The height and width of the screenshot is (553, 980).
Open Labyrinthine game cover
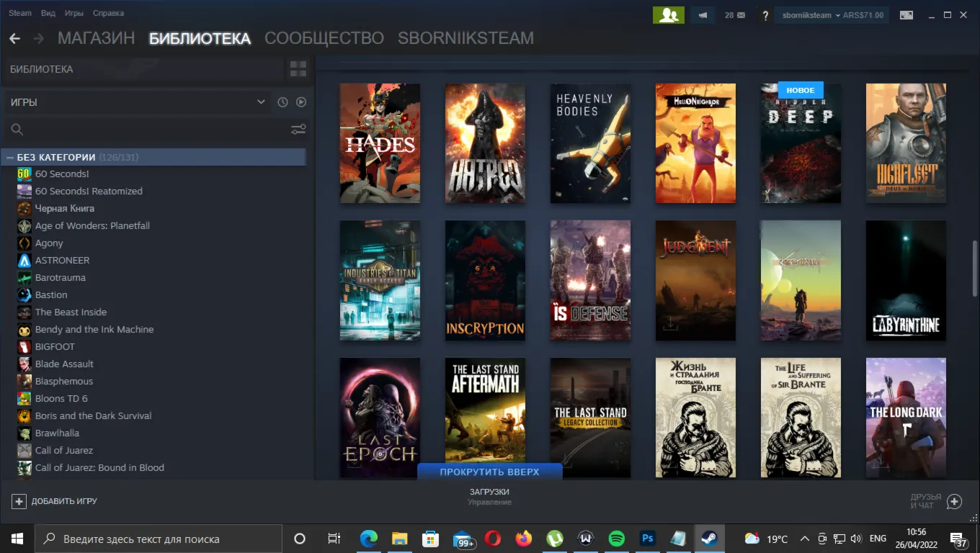pyautogui.click(x=906, y=281)
